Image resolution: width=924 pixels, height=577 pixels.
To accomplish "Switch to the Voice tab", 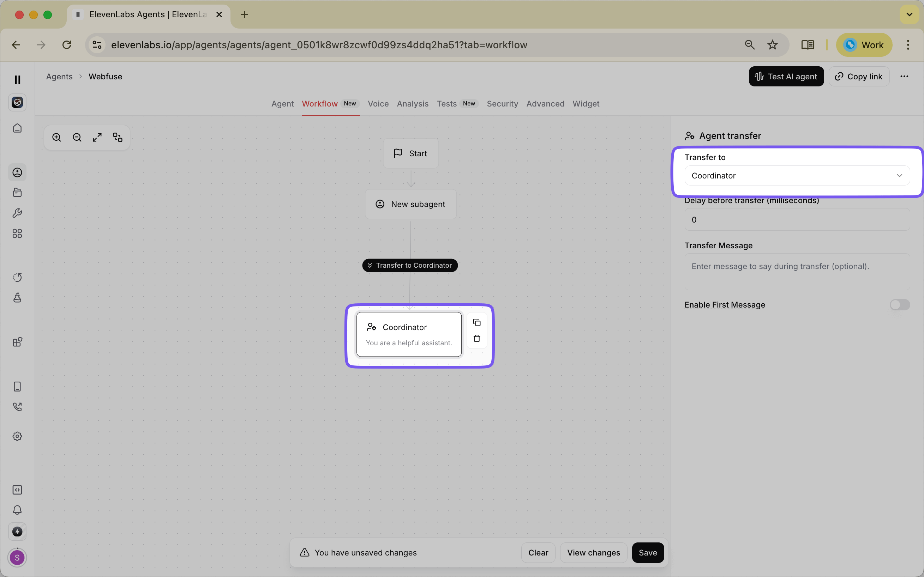I will tap(378, 104).
